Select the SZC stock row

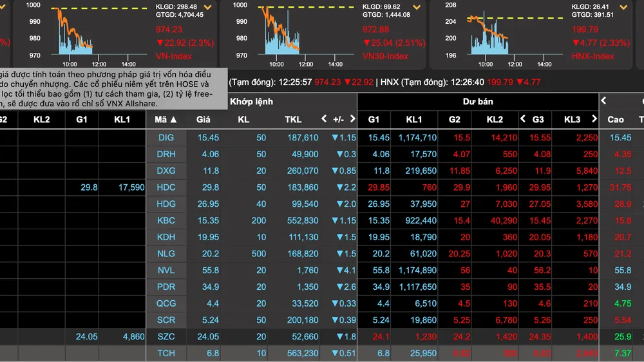click(x=322, y=336)
